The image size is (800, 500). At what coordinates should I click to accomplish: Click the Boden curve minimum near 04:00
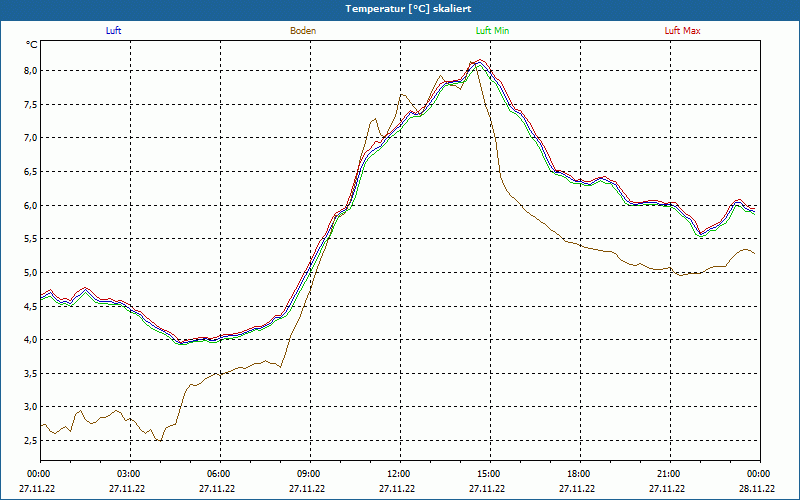tap(160, 440)
